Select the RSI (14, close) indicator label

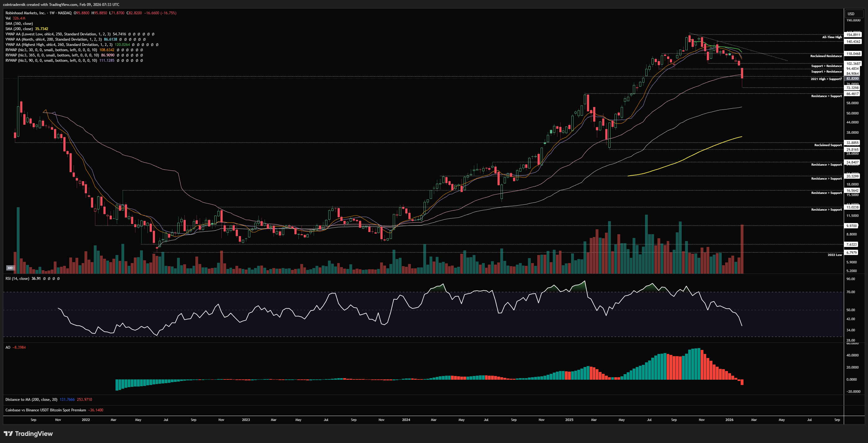coord(17,279)
